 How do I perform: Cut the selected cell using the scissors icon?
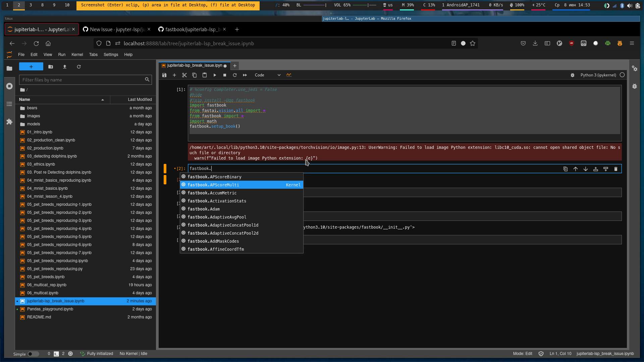click(x=184, y=75)
